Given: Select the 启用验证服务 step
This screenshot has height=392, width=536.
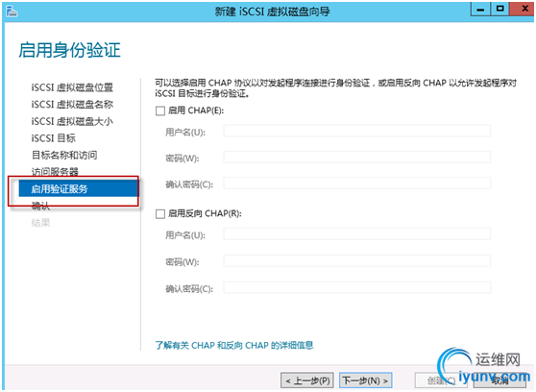Looking at the screenshot, I should point(78,189).
